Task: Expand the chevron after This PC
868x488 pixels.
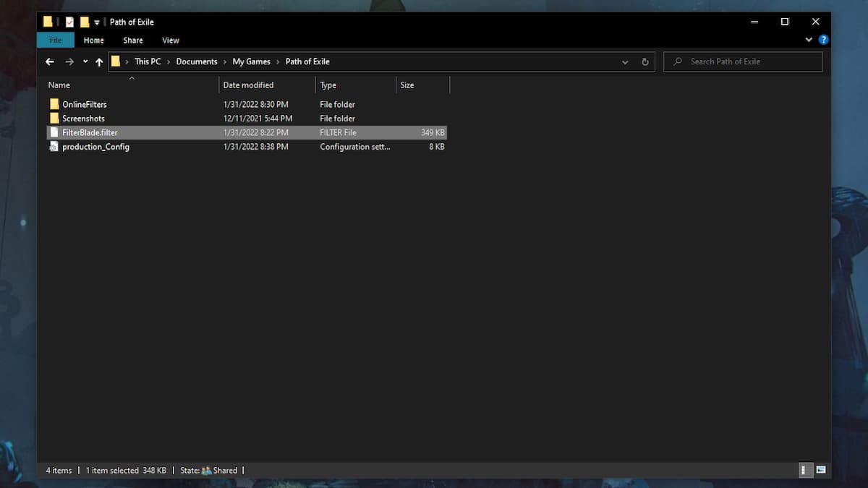Action: tap(169, 62)
